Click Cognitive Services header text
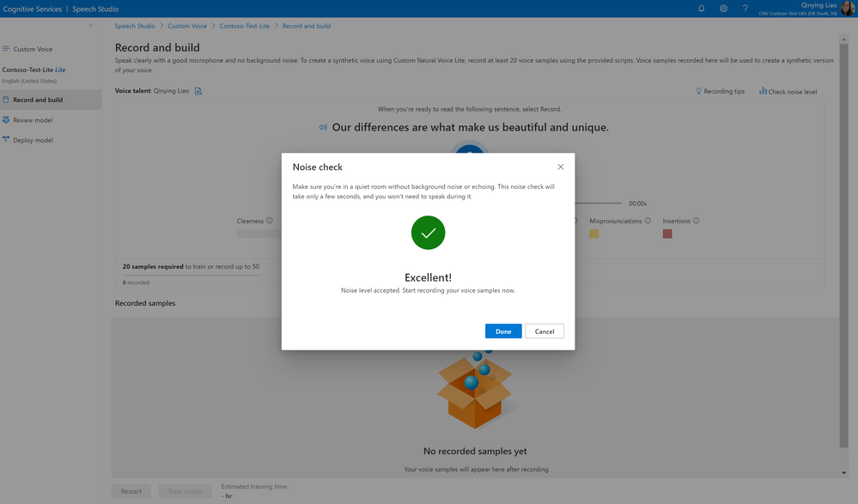This screenshot has width=858, height=504. point(33,9)
